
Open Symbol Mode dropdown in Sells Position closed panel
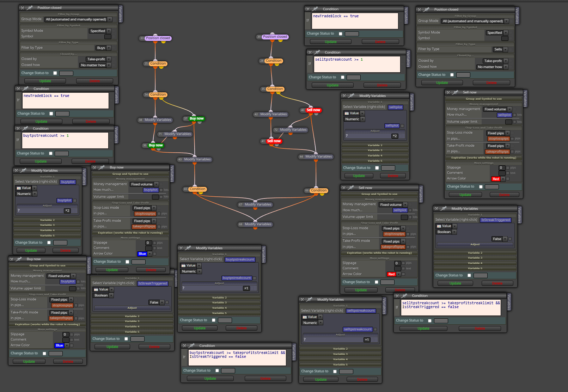click(497, 33)
